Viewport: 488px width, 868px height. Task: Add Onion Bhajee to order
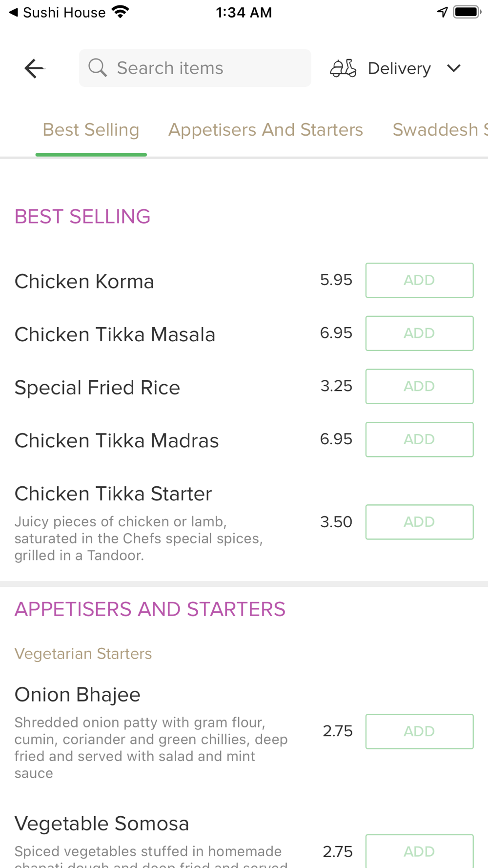click(x=419, y=731)
